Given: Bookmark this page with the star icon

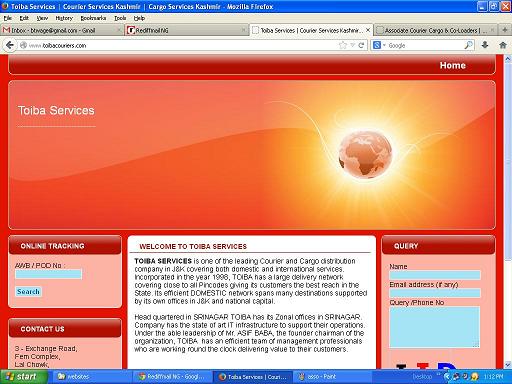Looking at the screenshot, I should (x=343, y=45).
